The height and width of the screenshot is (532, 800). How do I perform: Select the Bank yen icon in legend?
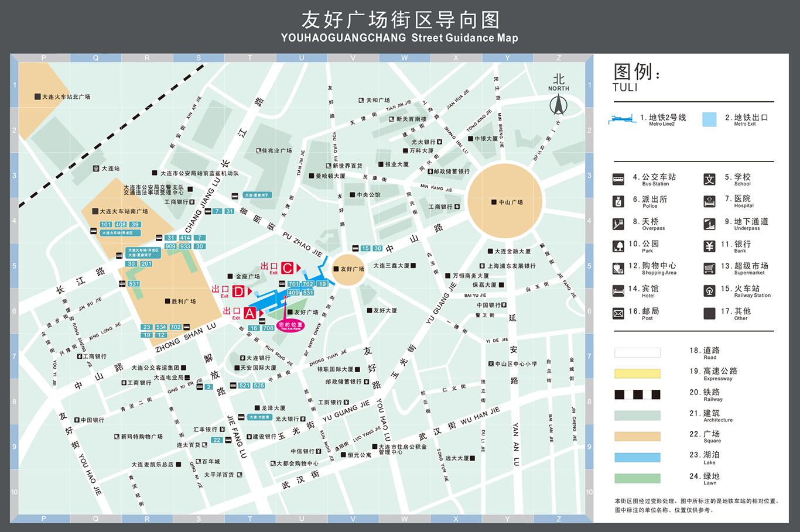[x=709, y=246]
